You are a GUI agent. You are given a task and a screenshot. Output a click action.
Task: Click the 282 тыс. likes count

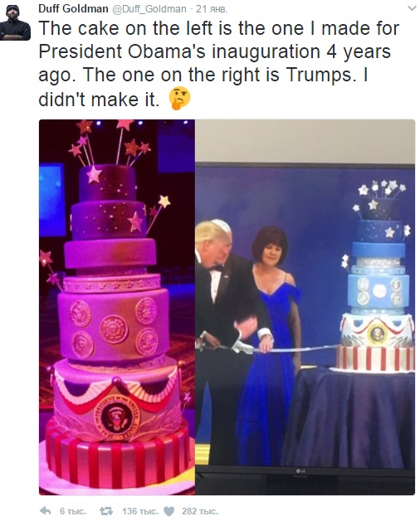pos(200,511)
